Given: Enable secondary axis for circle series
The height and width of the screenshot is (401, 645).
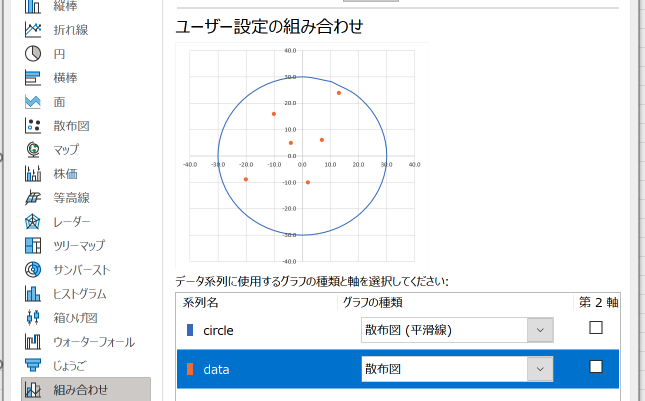Looking at the screenshot, I should tap(596, 328).
